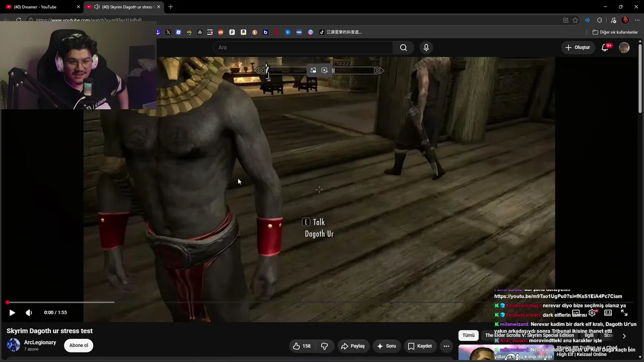This screenshot has width=644, height=362.
Task: Open the youtu.be link in chat
Action: [558, 296]
